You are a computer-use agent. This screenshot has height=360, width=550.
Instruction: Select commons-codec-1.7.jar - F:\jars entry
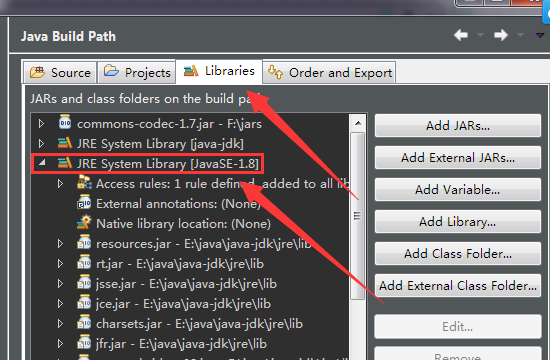coord(169,124)
